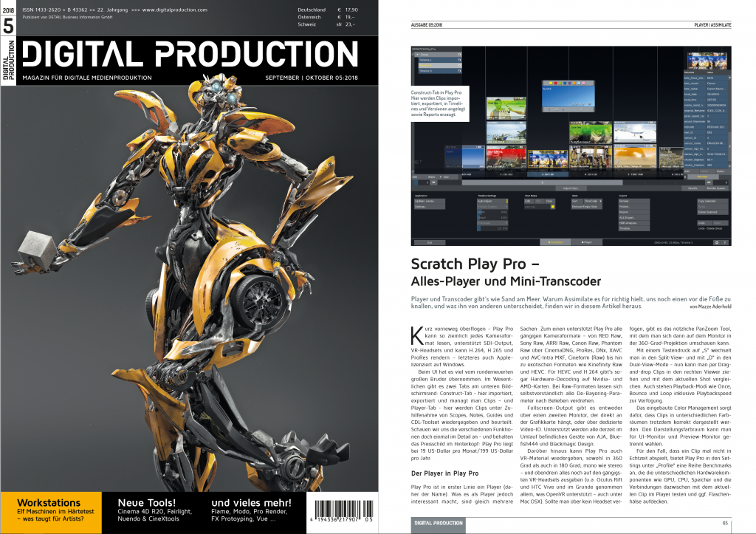Viewport: 756px width, 534px height.
Task: Pick the pink color label in the clip popup
Action: pyautogui.click(x=583, y=83)
